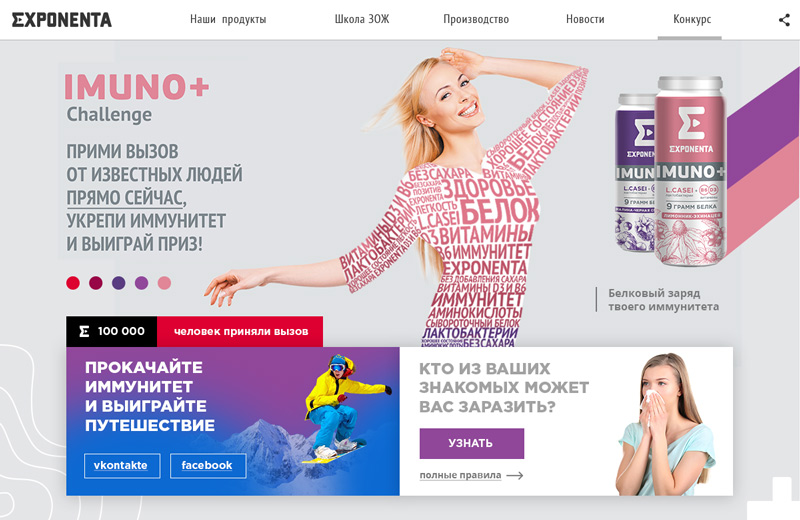Open the Новости page
The image size is (800, 520).
(585, 19)
